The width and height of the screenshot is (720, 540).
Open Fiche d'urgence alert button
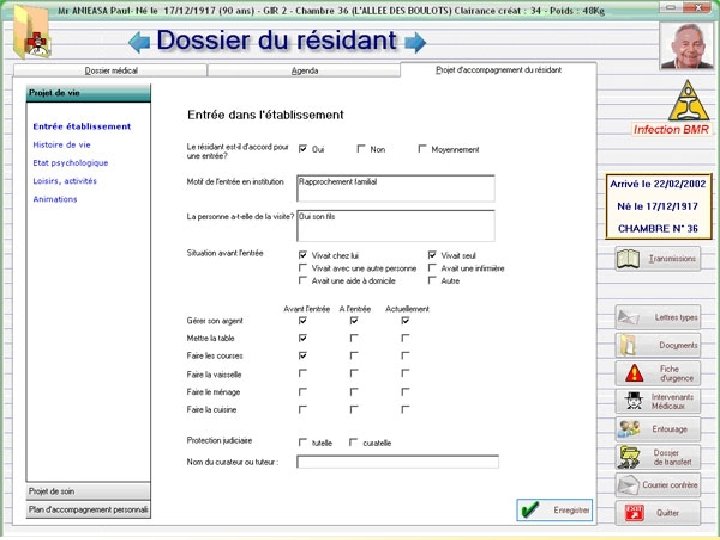click(x=658, y=373)
